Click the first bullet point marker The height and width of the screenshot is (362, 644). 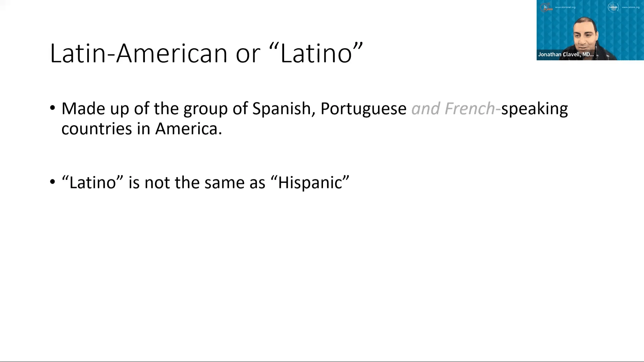(52, 108)
